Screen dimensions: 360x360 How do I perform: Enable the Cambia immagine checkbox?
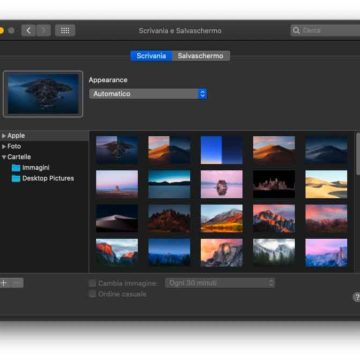pos(92,283)
